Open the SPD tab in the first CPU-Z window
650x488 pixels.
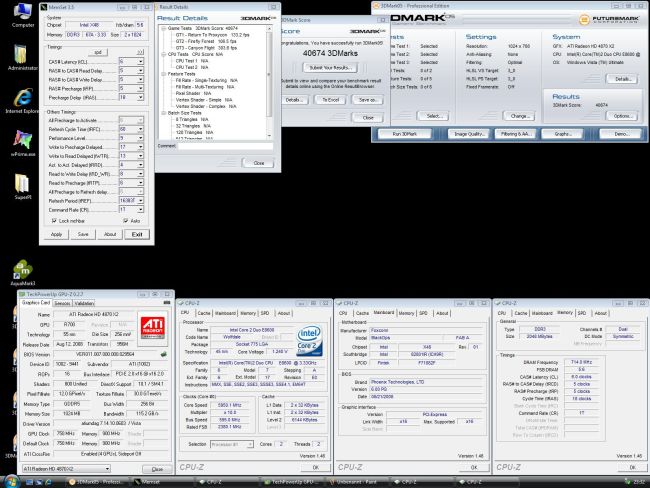(265, 313)
